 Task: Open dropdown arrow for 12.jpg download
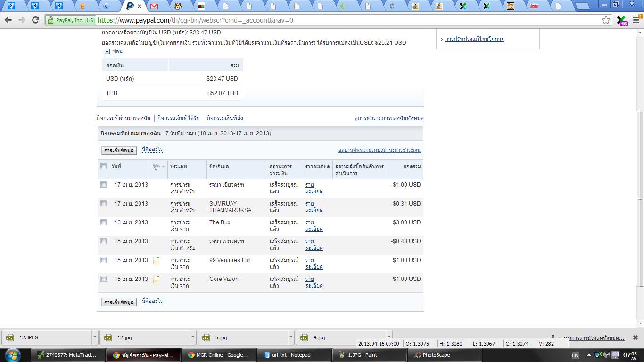(193, 337)
